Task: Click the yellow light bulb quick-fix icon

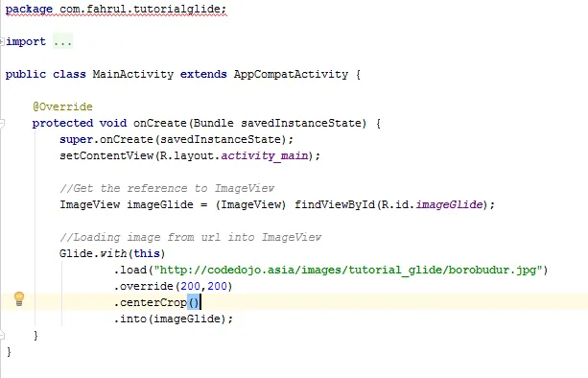Action: [19, 299]
